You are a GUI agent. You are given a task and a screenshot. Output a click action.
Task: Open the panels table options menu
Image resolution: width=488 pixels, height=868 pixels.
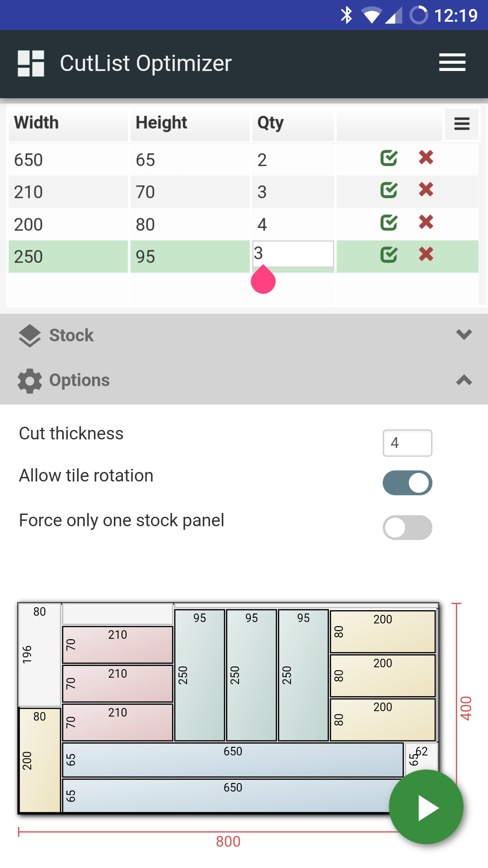click(461, 124)
